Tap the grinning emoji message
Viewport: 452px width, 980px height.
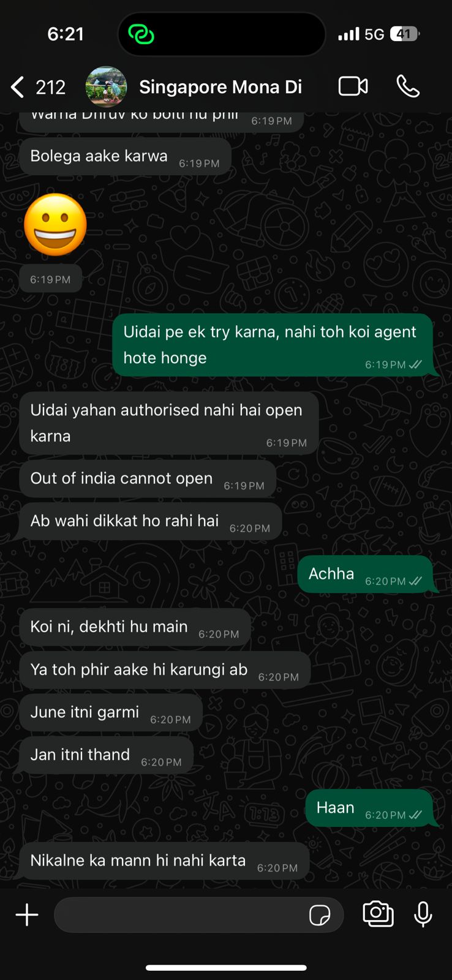click(55, 225)
